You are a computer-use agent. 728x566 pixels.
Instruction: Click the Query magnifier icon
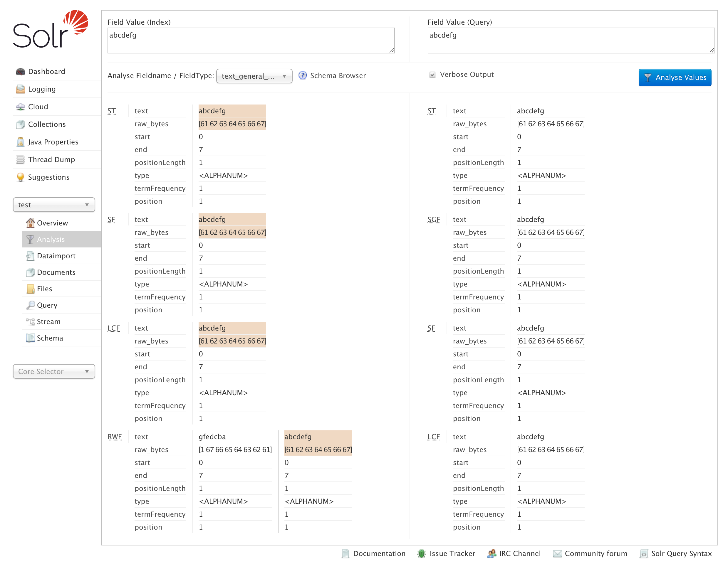pos(31,305)
